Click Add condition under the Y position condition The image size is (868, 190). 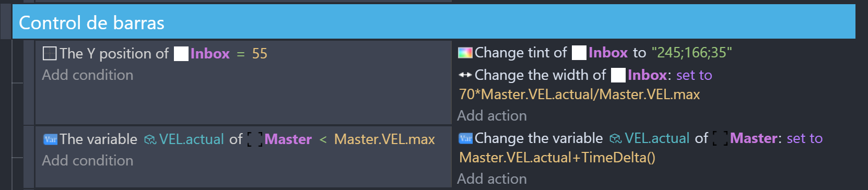point(88,75)
